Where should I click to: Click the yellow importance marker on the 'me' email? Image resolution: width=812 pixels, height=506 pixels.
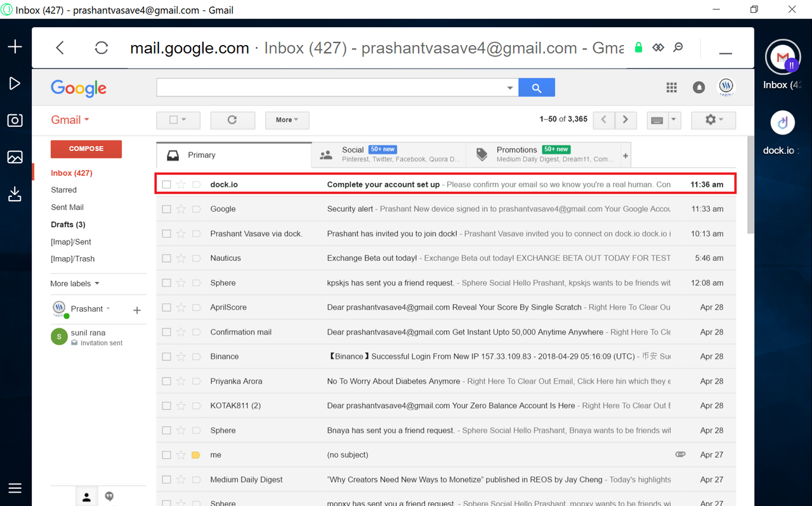point(196,455)
